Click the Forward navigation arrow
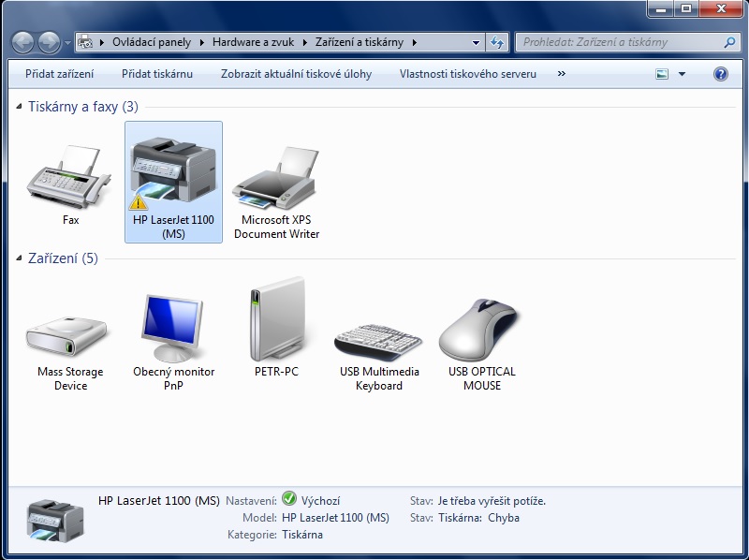This screenshot has width=749, height=560. 50,42
